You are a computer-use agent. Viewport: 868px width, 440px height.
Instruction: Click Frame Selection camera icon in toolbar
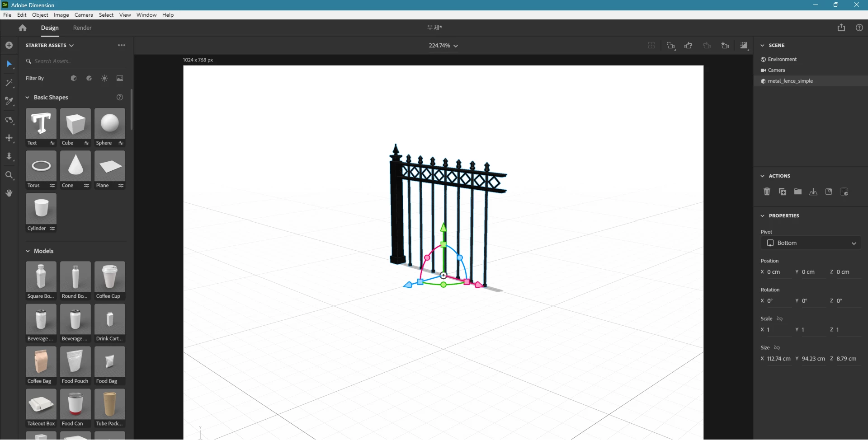[x=671, y=46]
